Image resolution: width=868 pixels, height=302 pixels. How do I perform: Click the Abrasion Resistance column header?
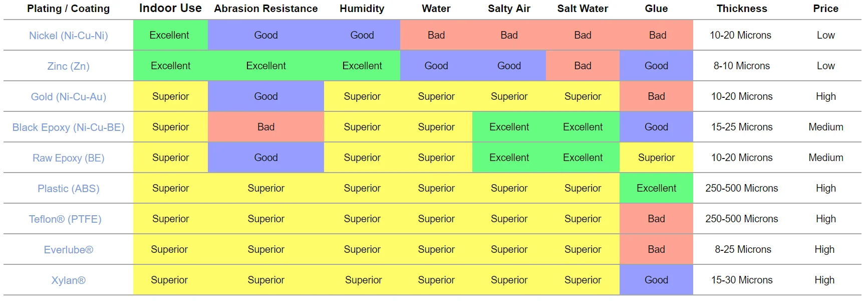[x=266, y=9]
